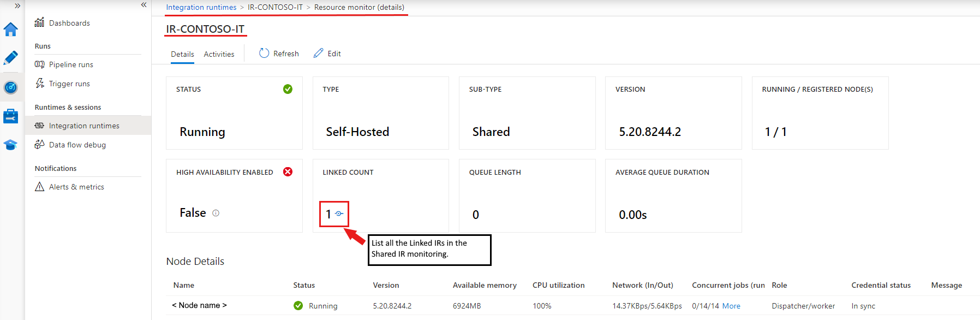Expand the left rail with double chevron
980x320 pixels.
(17, 5)
